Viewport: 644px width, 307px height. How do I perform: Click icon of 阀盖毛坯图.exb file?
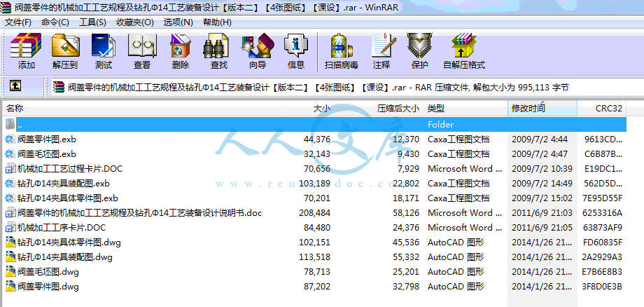click(x=10, y=154)
